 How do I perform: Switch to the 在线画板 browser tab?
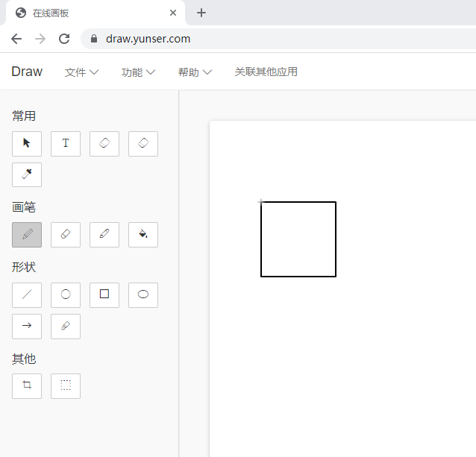[94, 13]
